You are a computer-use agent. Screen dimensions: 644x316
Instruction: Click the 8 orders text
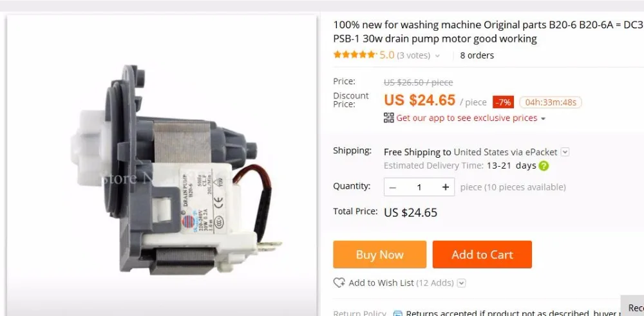click(x=477, y=55)
